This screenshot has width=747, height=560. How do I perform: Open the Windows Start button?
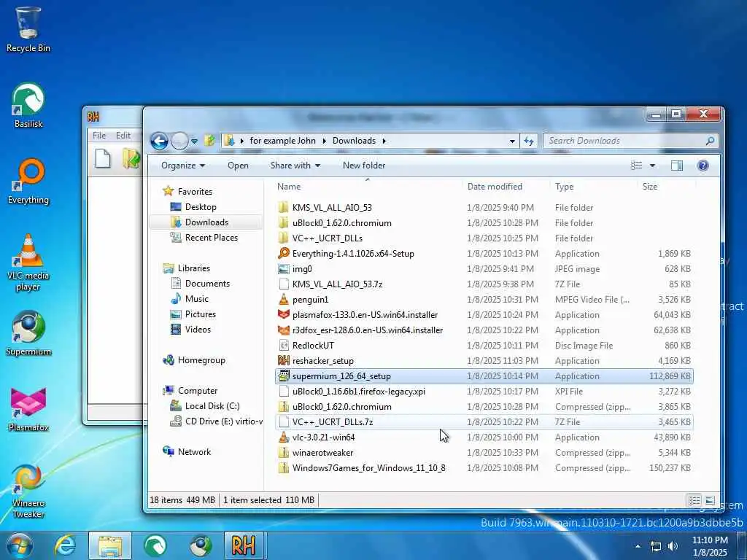point(19,545)
